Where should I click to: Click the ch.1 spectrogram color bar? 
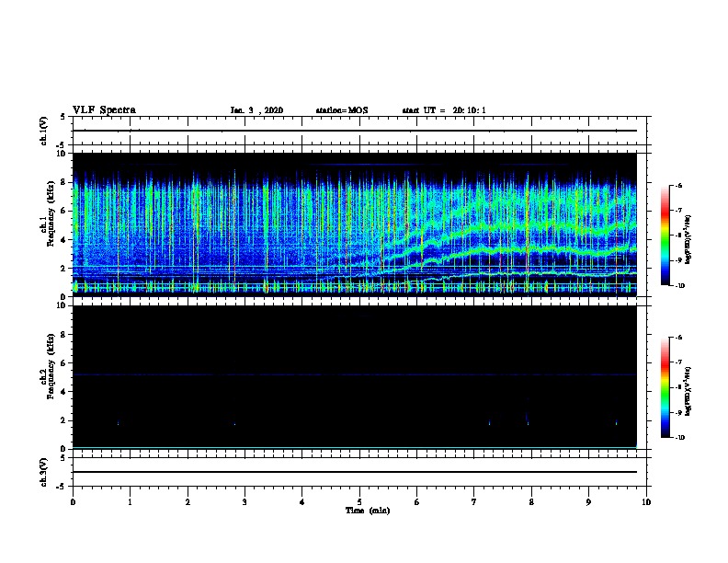pyautogui.click(x=665, y=236)
